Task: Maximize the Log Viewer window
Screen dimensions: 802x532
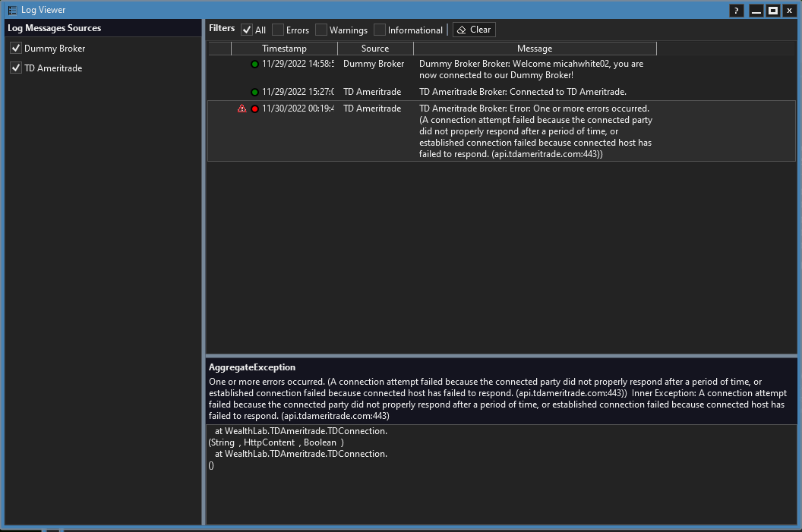Action: point(772,11)
